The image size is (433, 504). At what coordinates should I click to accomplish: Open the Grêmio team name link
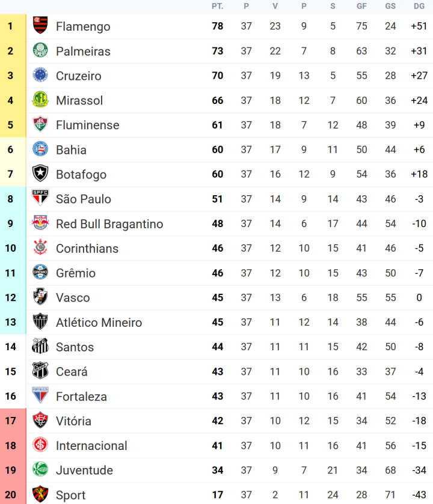point(76,273)
